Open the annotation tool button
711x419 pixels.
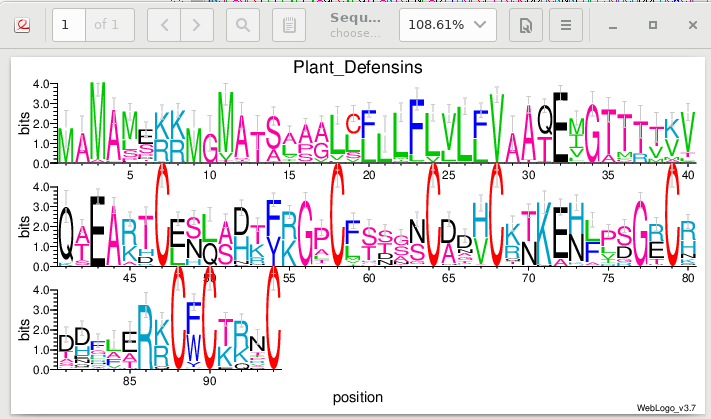[x=288, y=24]
